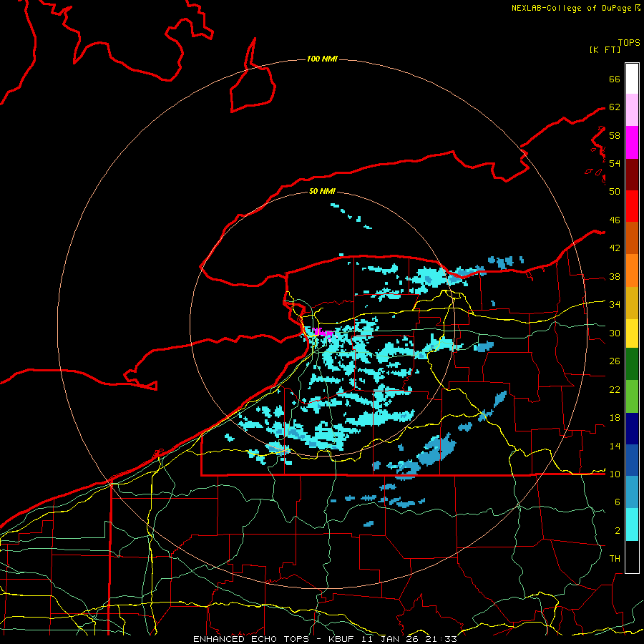Image resolution: width=644 pixels, height=644 pixels.
Task: Click the light pink legend swatch
Action: click(632, 110)
